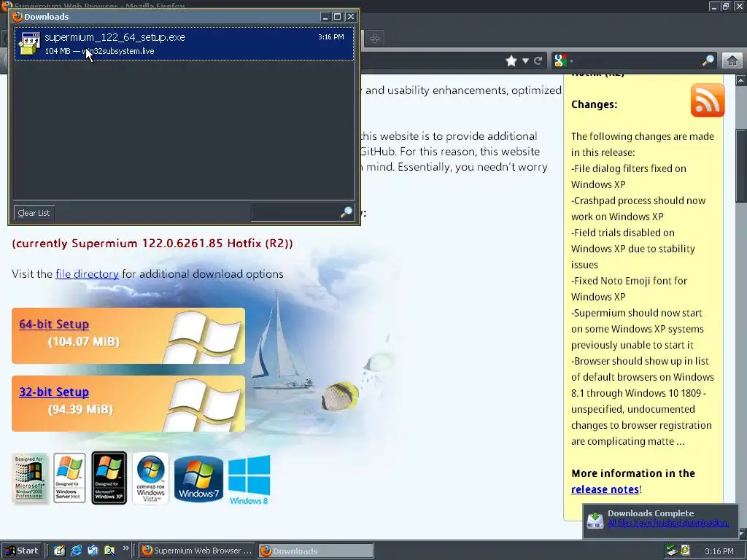Click the Supermium 122.0.6261.85 Hotfix (R2) text

pyautogui.click(x=152, y=244)
